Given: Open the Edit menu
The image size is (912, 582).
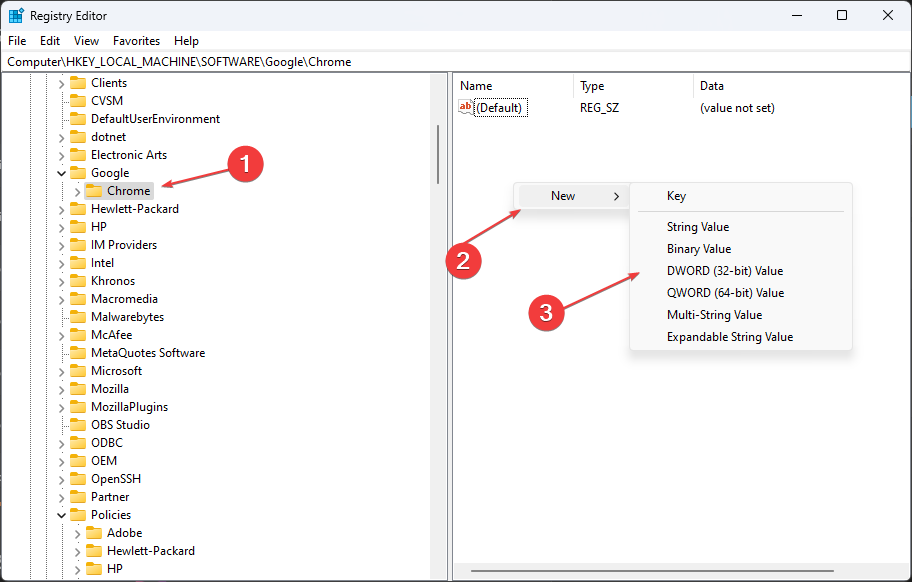Looking at the screenshot, I should point(50,41).
